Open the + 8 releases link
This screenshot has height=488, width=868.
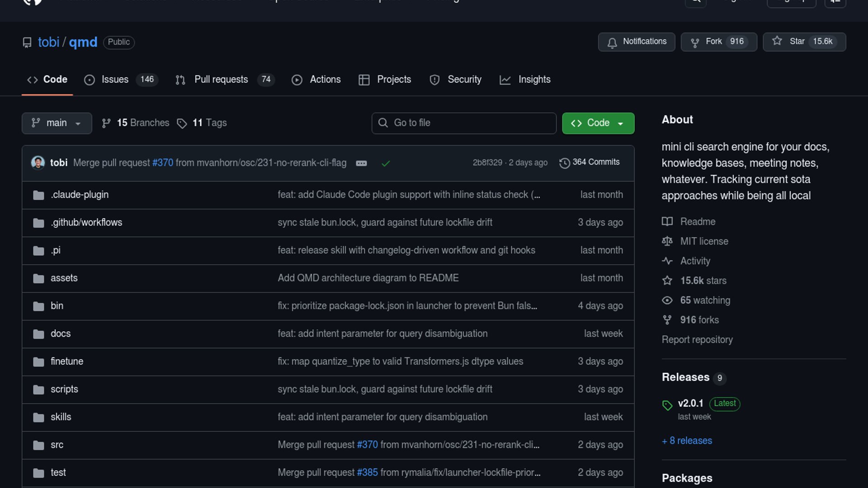pos(687,441)
